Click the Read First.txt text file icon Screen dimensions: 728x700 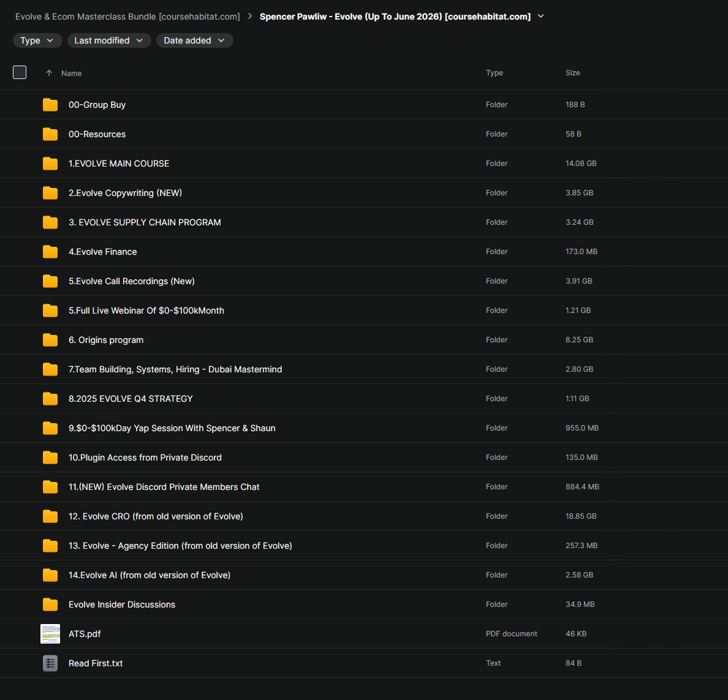click(x=50, y=663)
